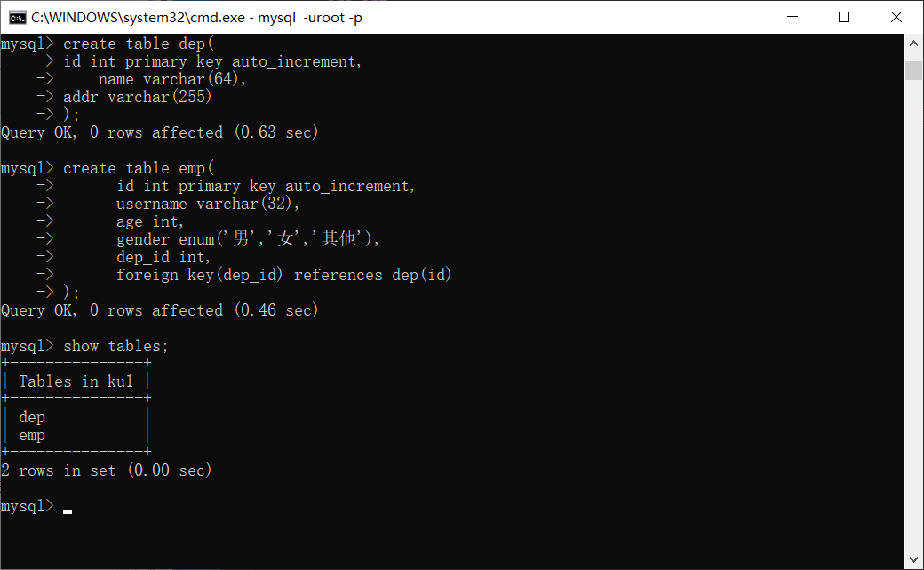924x570 pixels.
Task: Click the Tables_in_ku1 column header
Action: click(76, 381)
